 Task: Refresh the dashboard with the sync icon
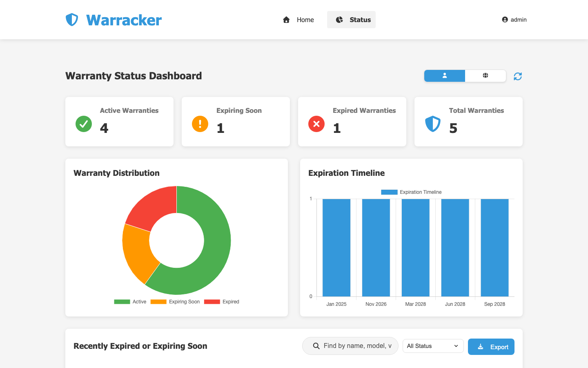518,76
